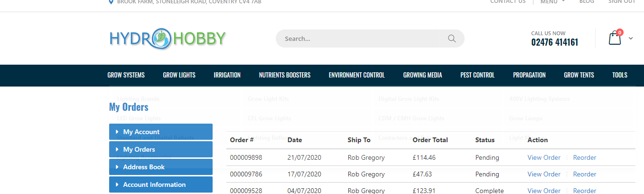Image resolution: width=644 pixels, height=194 pixels.
Task: Open My Account in sidebar
Action: [160, 132]
